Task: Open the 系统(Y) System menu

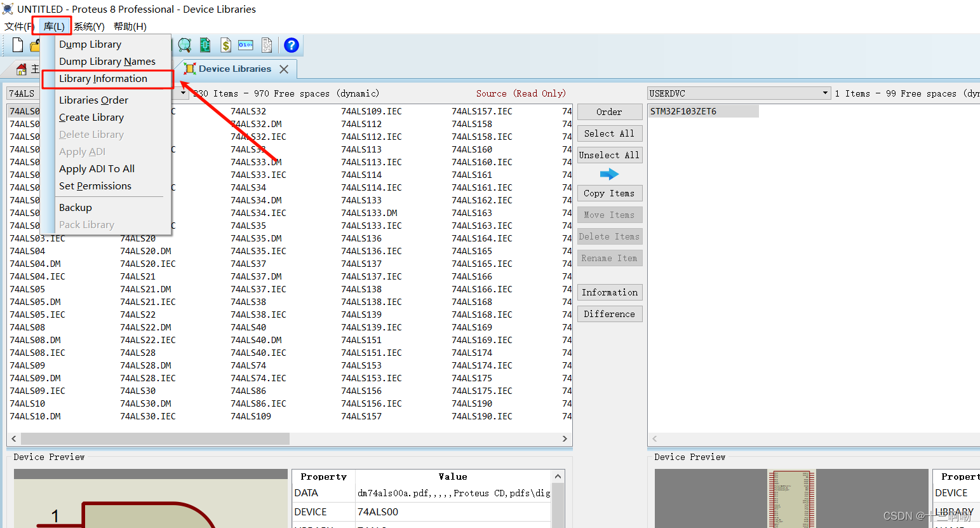Action: point(89,26)
